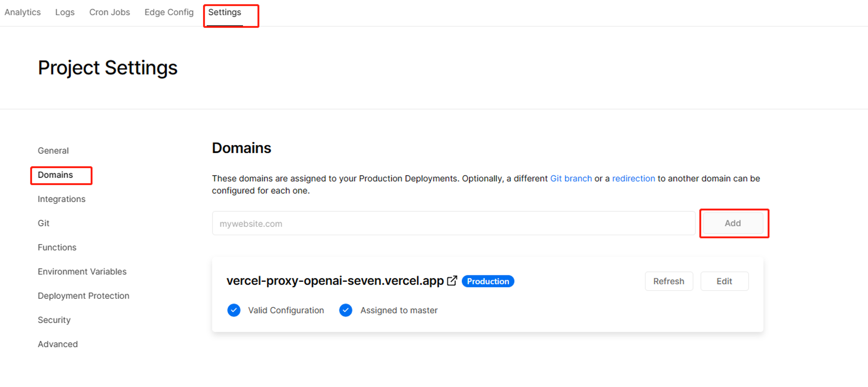Click the vercel-proxy-openai-seven.vercel.app domain name
The height and width of the screenshot is (387, 868).
coord(335,281)
